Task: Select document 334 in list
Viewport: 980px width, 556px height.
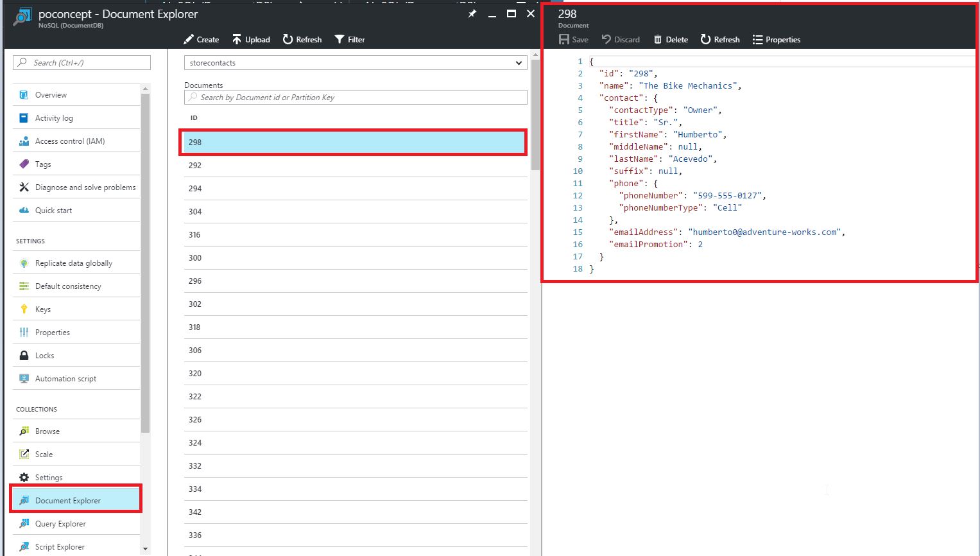Action: [x=356, y=489]
